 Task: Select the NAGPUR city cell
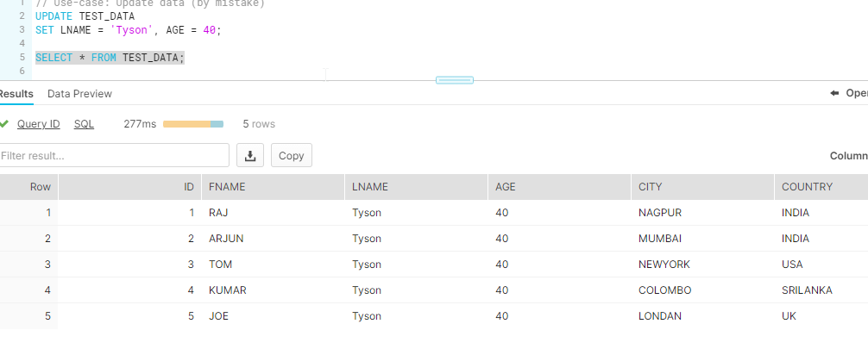[702, 213]
